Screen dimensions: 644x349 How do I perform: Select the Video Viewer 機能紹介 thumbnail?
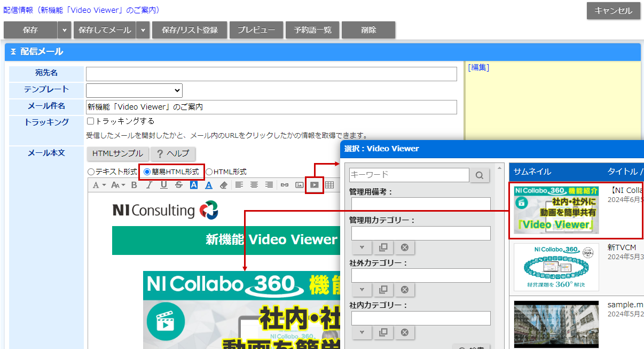[556, 210]
